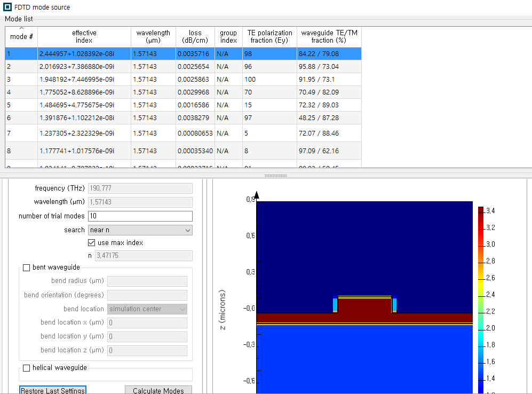Click TE/TM fraction 91.95 / 73.1 cell
The width and height of the screenshot is (532, 394).
329,80
